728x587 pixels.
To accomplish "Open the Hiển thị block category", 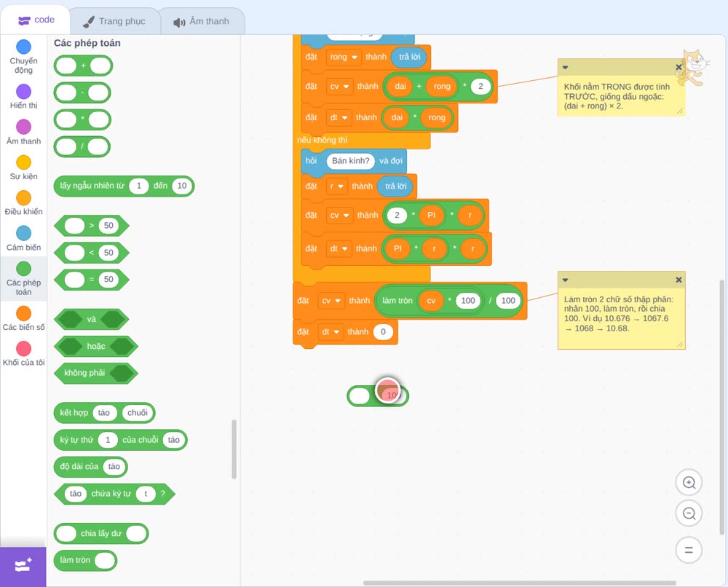I will (x=24, y=96).
